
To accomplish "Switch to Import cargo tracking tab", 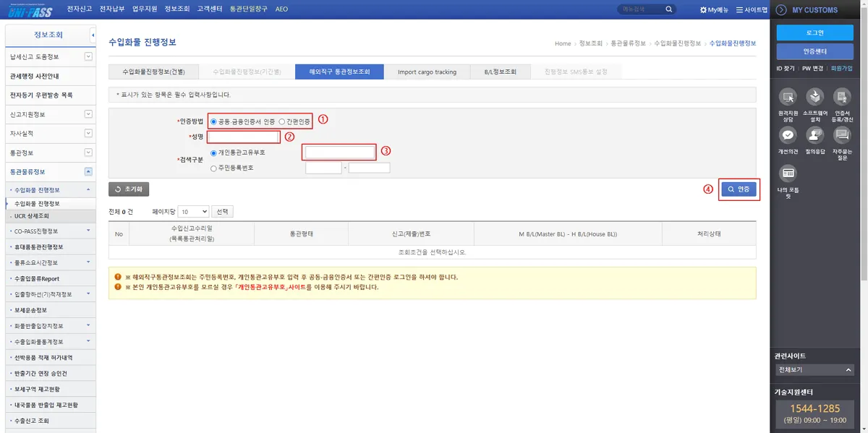I will point(427,72).
